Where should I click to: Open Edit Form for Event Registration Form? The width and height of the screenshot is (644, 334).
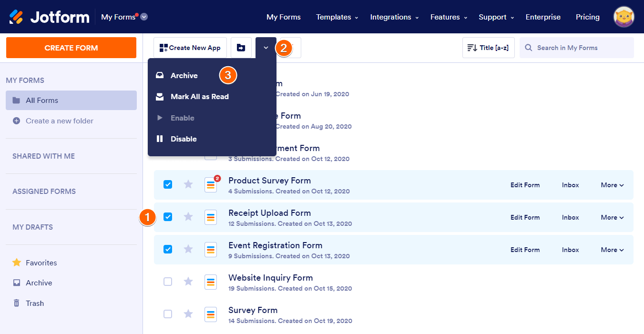tap(525, 250)
